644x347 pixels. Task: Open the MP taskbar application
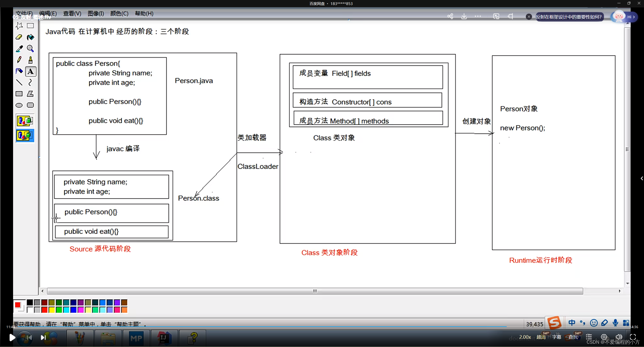click(136, 338)
